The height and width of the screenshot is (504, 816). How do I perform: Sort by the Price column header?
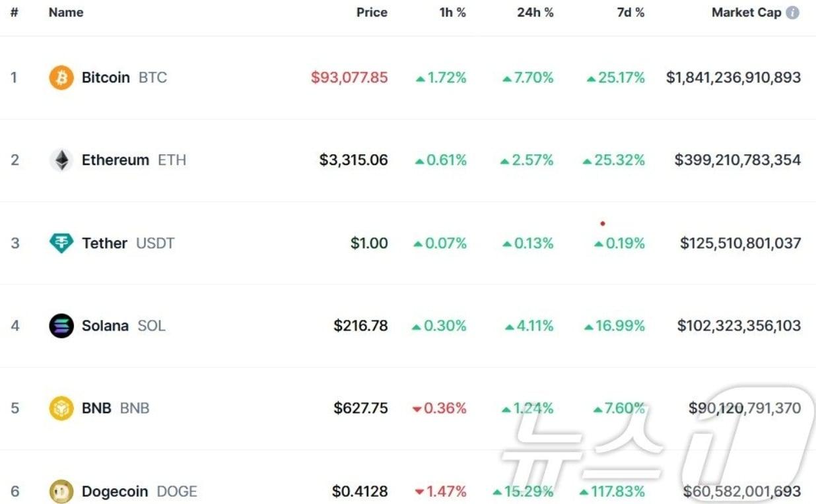(x=372, y=13)
